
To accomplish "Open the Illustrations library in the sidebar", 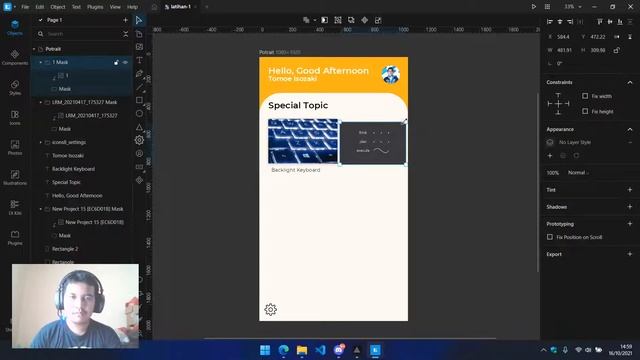I will [15, 178].
